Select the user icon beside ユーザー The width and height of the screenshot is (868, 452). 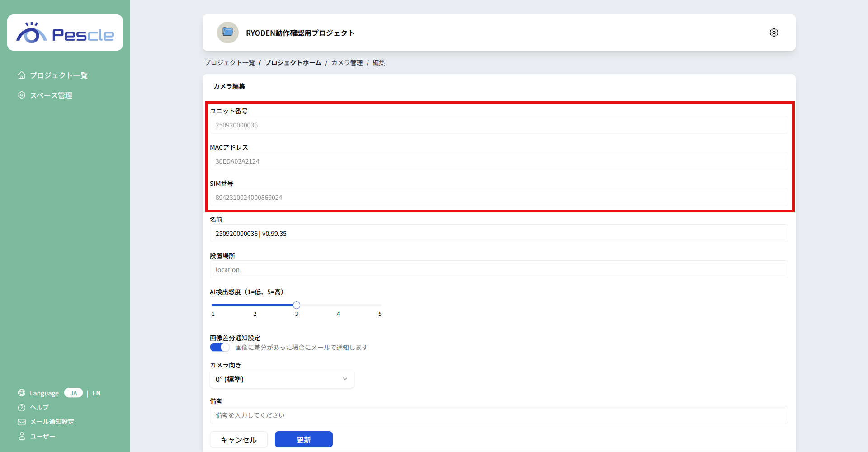pos(21,436)
